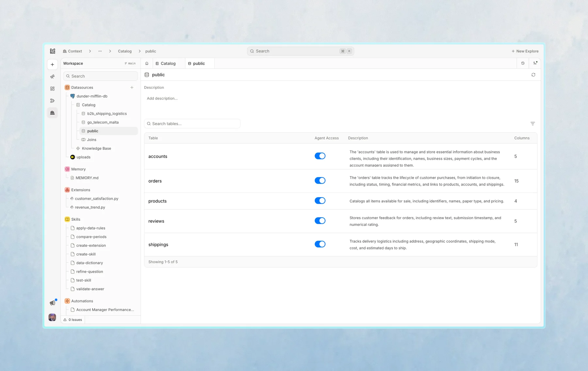This screenshot has width=588, height=371.
Task: Refresh the public schema
Action: click(x=533, y=75)
